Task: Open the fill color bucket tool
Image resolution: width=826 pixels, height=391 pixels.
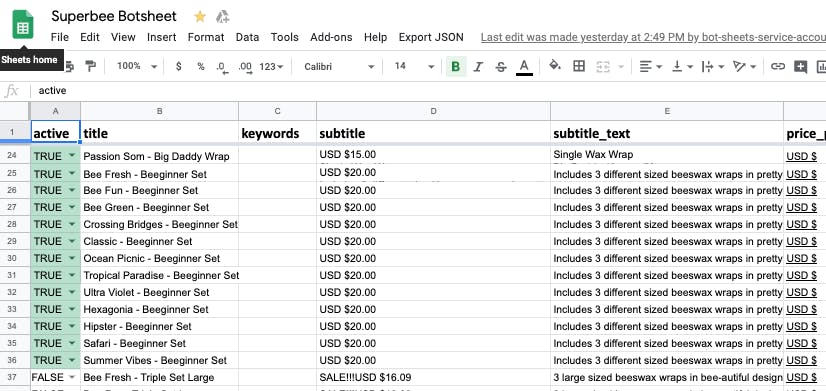Action: (555, 66)
